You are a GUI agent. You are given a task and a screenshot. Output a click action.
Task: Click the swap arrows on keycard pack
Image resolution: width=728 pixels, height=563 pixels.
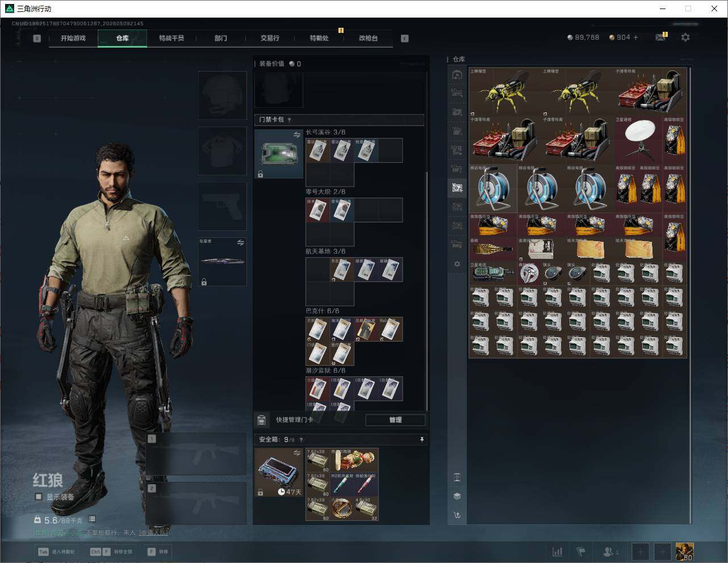(x=297, y=135)
